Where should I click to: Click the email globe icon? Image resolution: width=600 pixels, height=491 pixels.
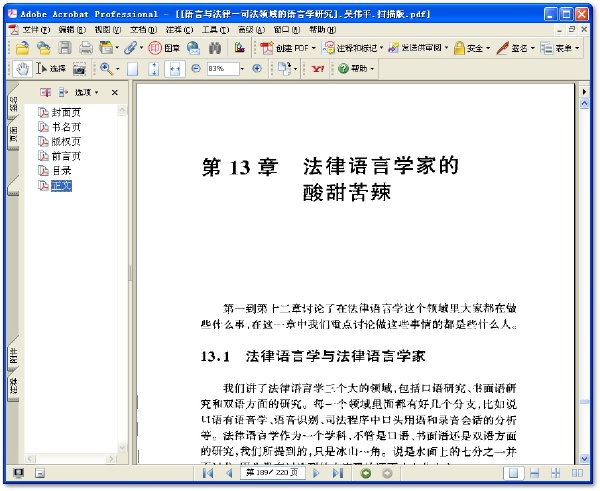click(x=194, y=48)
